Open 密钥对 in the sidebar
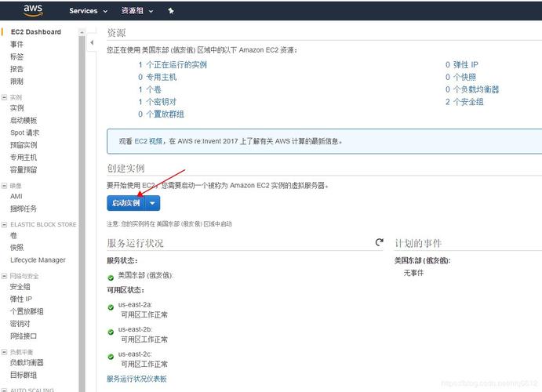Viewport: 542px width, 392px height. (20, 324)
